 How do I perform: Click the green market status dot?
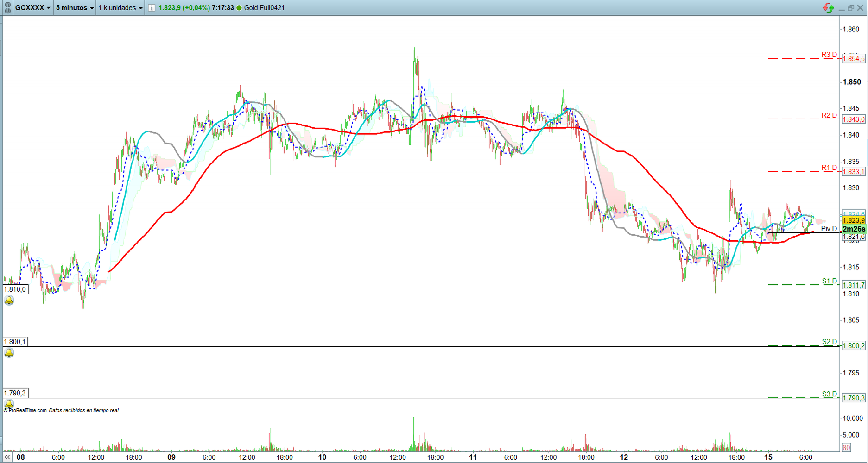click(x=239, y=8)
